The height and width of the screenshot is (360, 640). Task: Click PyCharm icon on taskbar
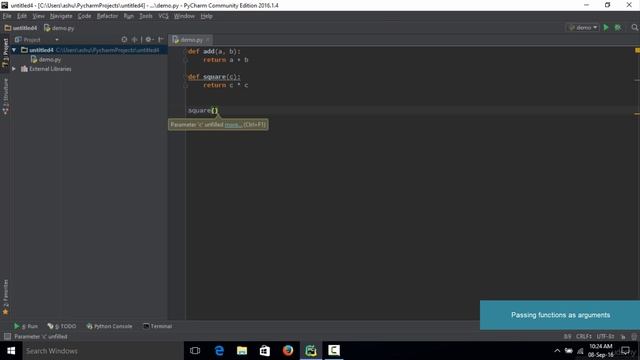pyautogui.click(x=311, y=351)
